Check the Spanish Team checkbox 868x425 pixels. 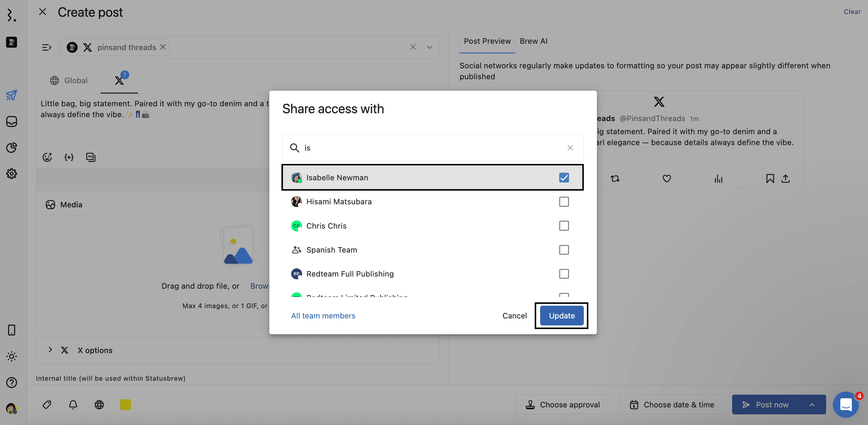[x=564, y=250]
